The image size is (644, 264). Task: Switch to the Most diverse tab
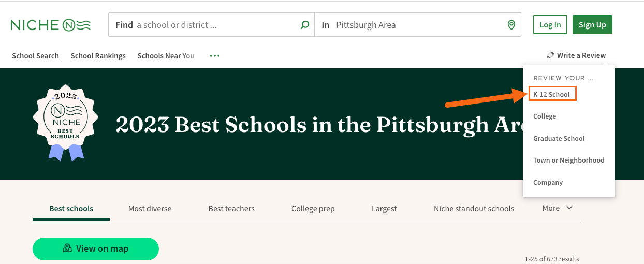click(x=150, y=209)
